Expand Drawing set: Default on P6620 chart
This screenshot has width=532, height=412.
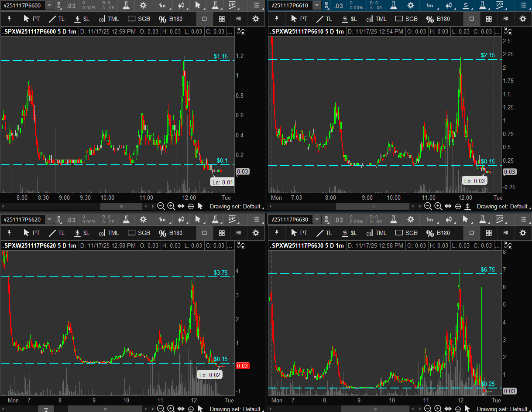235,409
